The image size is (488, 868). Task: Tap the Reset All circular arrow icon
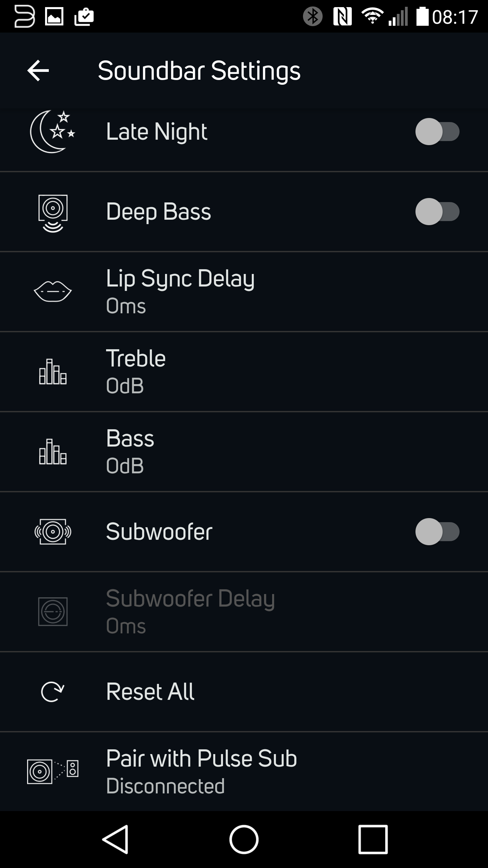tap(52, 692)
